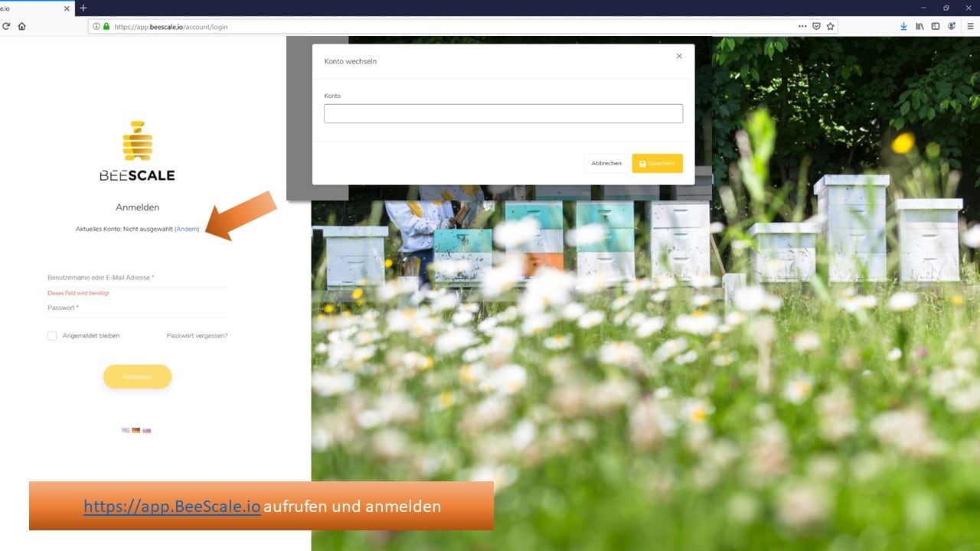Open the Firefox downloads icon
The height and width of the screenshot is (551, 980).
(x=903, y=26)
